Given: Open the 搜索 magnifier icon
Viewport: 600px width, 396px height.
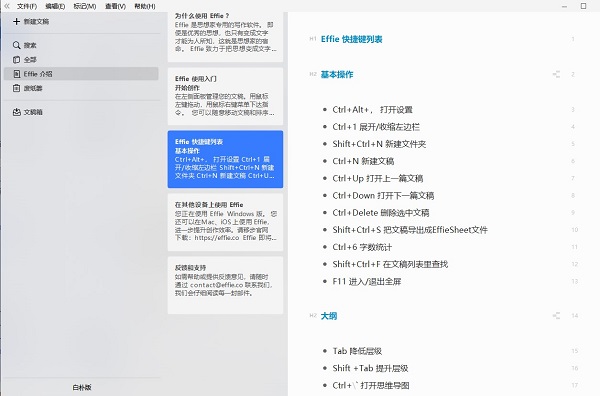Looking at the screenshot, I should [16, 45].
